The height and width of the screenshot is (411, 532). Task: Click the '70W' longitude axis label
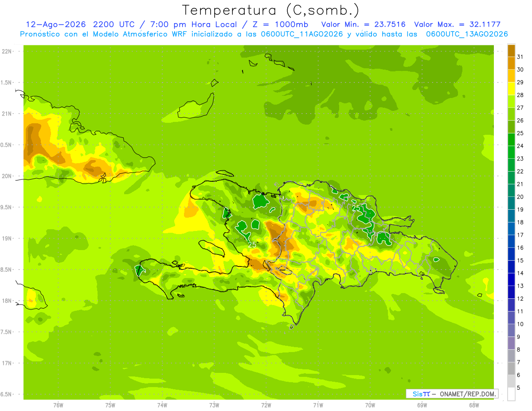point(370,405)
